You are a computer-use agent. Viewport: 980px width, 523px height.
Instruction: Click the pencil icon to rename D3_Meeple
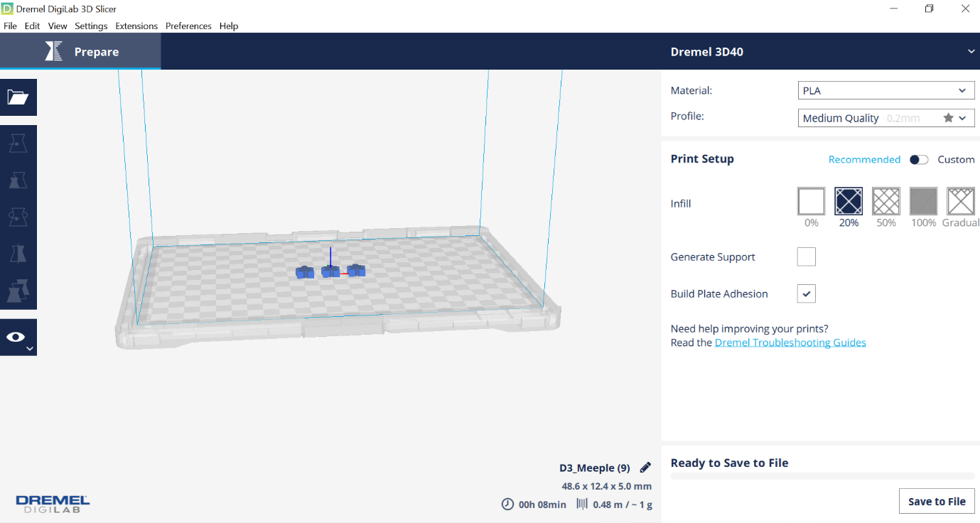645,468
